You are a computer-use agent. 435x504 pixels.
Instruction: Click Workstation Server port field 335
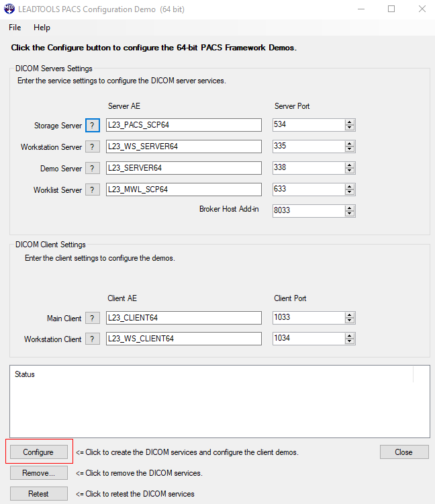pos(309,146)
